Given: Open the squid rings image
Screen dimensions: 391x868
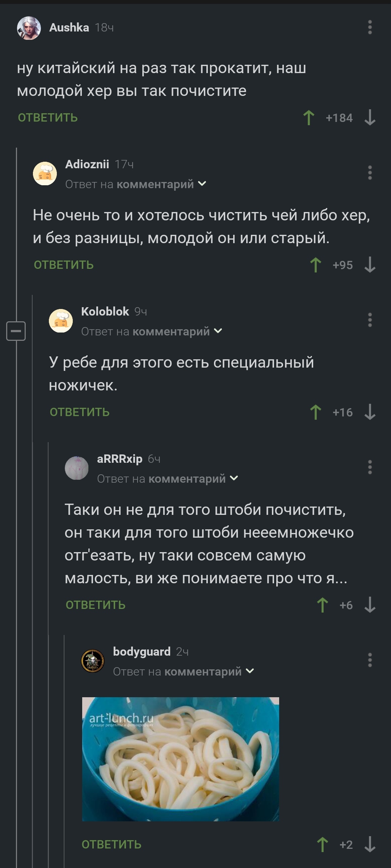Looking at the screenshot, I should [x=180, y=759].
